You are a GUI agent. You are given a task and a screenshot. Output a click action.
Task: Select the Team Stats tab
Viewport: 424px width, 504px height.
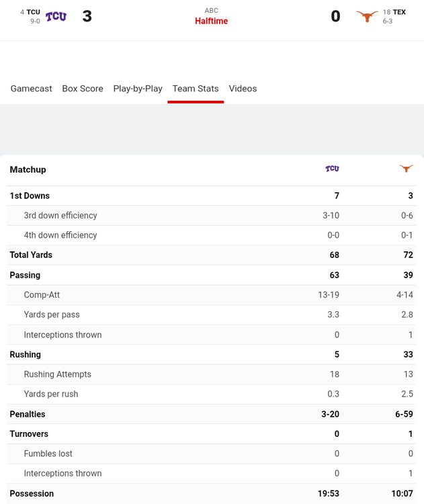point(196,89)
